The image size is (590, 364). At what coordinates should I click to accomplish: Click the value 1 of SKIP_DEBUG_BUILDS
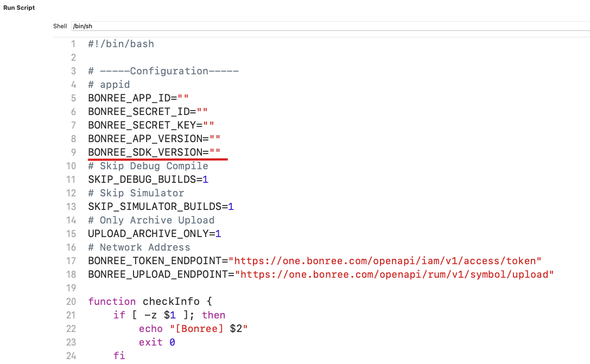click(205, 180)
